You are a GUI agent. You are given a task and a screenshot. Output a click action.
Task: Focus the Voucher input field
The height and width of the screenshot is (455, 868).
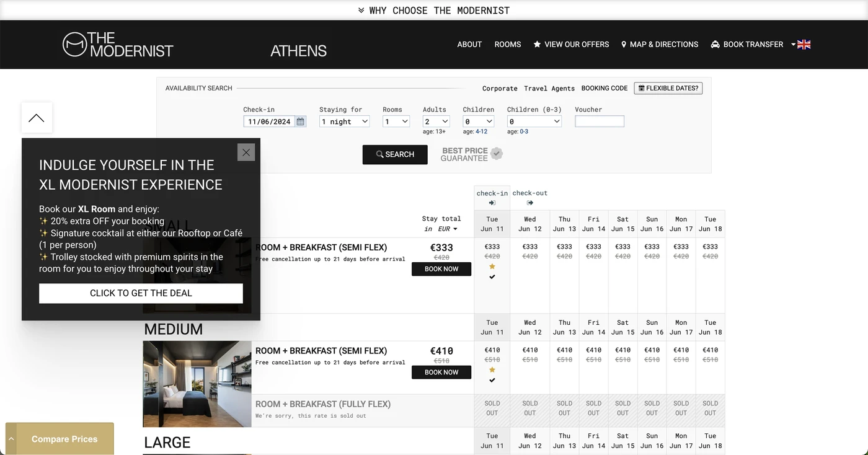tap(600, 121)
